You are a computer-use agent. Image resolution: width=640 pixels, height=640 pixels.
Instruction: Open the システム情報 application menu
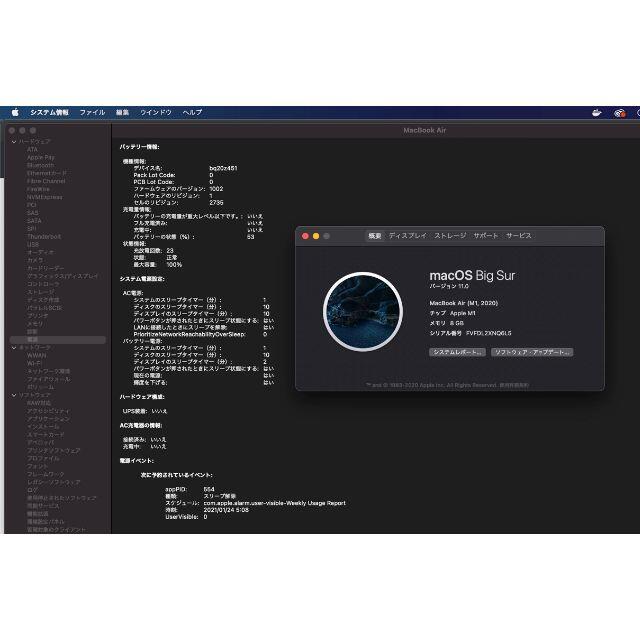(x=49, y=112)
